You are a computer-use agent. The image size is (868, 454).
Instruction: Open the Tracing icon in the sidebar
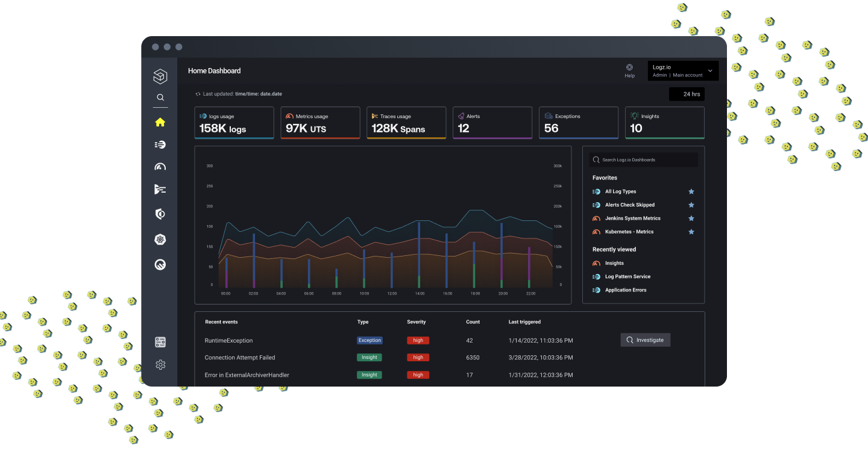click(160, 190)
